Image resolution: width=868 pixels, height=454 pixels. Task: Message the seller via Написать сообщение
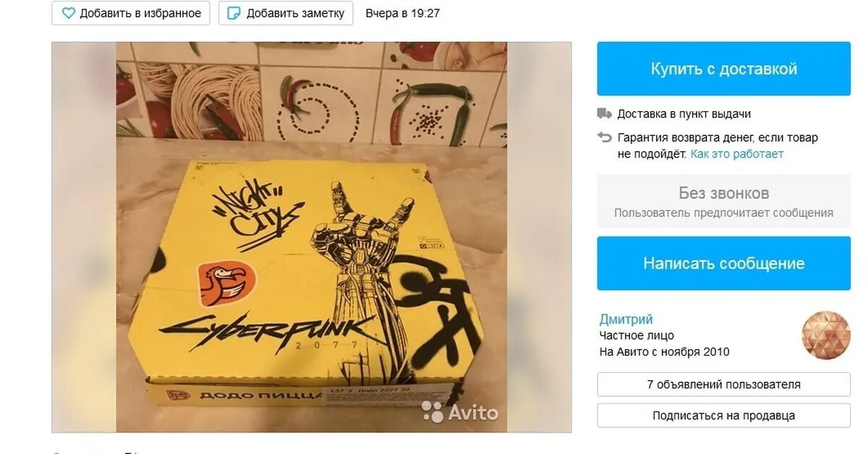pos(723,263)
